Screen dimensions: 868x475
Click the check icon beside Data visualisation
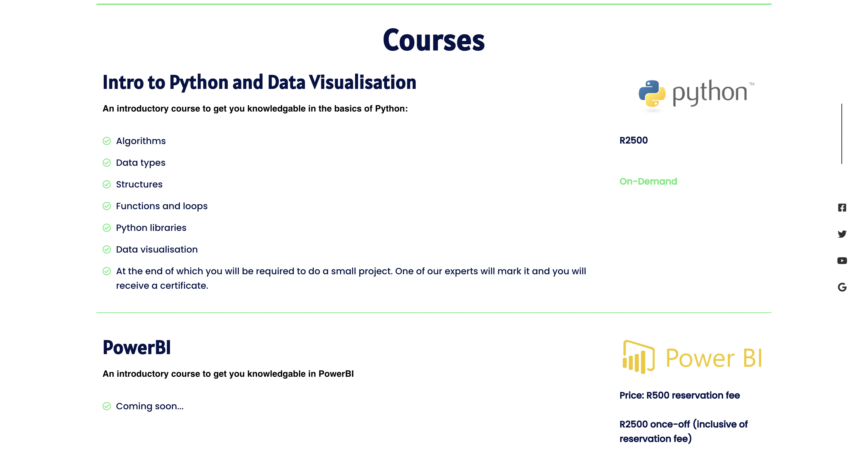click(x=106, y=249)
